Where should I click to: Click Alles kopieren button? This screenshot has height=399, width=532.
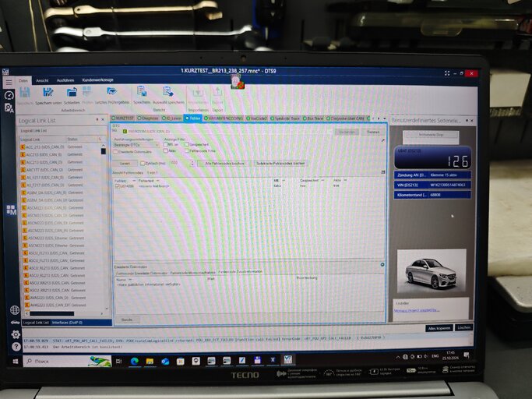pos(439,328)
